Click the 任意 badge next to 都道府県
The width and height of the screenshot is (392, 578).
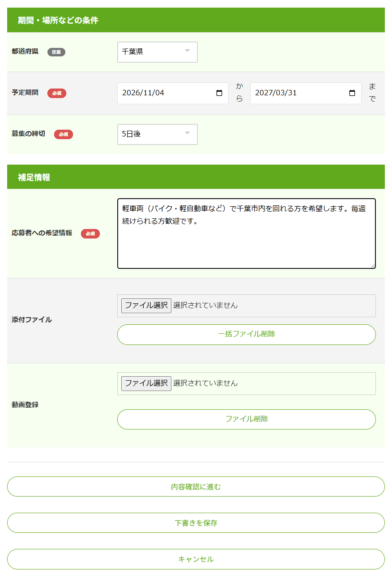[56, 52]
